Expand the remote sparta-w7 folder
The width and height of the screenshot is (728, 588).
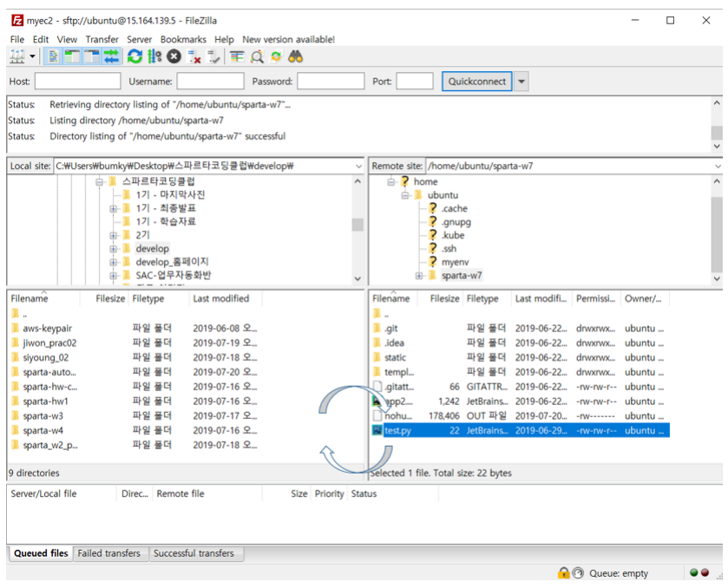point(419,276)
